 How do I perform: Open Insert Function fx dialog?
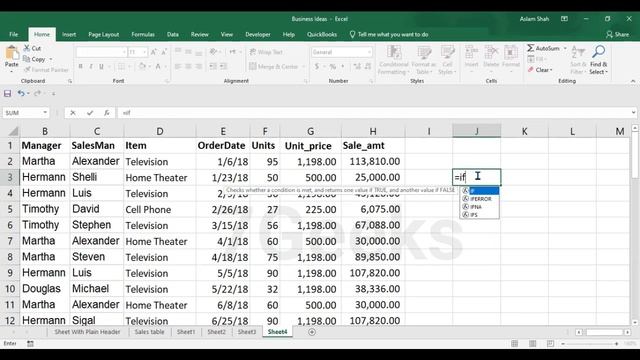pyautogui.click(x=107, y=113)
